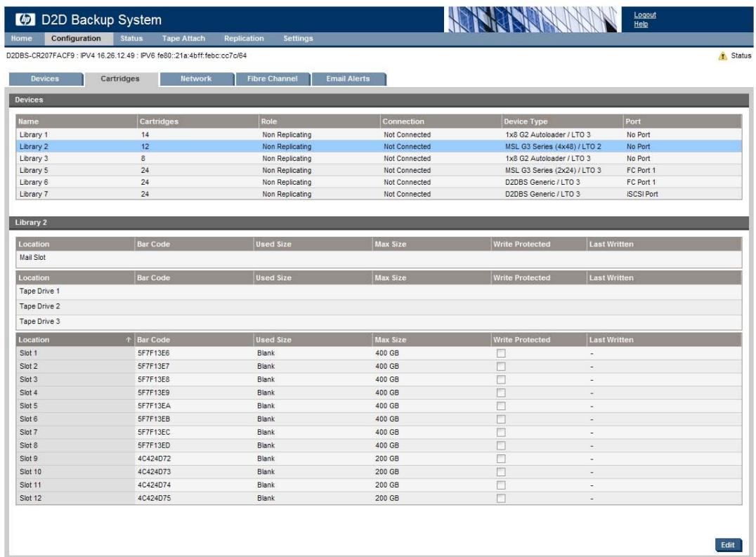Screen dimensions: 756x557
Task: Open the Home menu
Action: pos(22,39)
